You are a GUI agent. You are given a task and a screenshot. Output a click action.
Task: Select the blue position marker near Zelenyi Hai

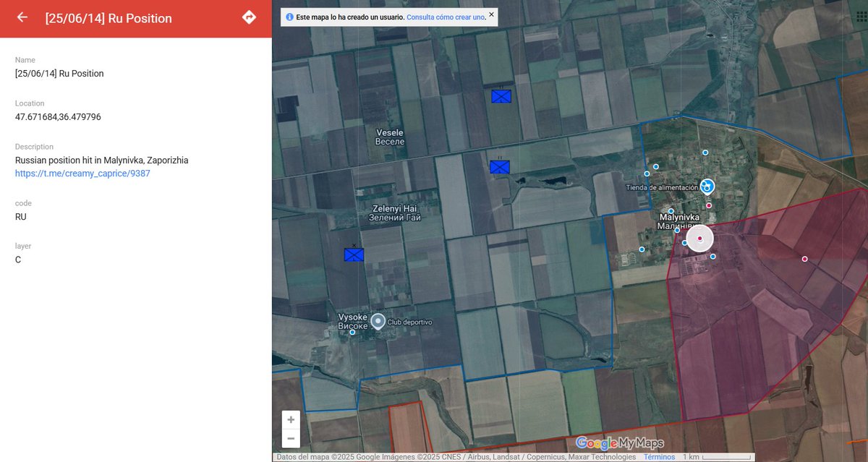coord(499,167)
